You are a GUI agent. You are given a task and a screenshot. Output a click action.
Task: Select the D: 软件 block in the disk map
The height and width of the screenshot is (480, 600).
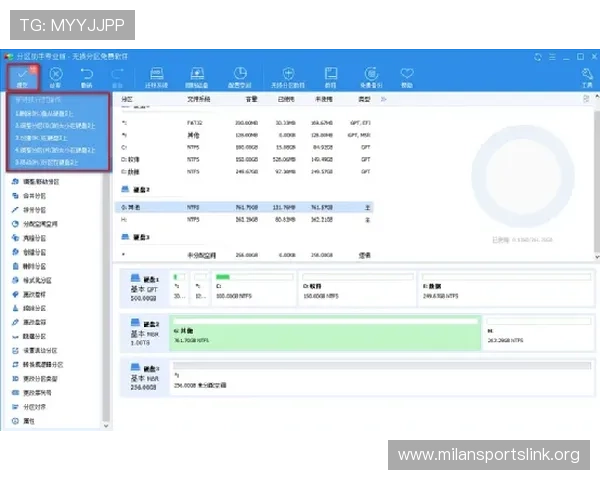[357, 288]
